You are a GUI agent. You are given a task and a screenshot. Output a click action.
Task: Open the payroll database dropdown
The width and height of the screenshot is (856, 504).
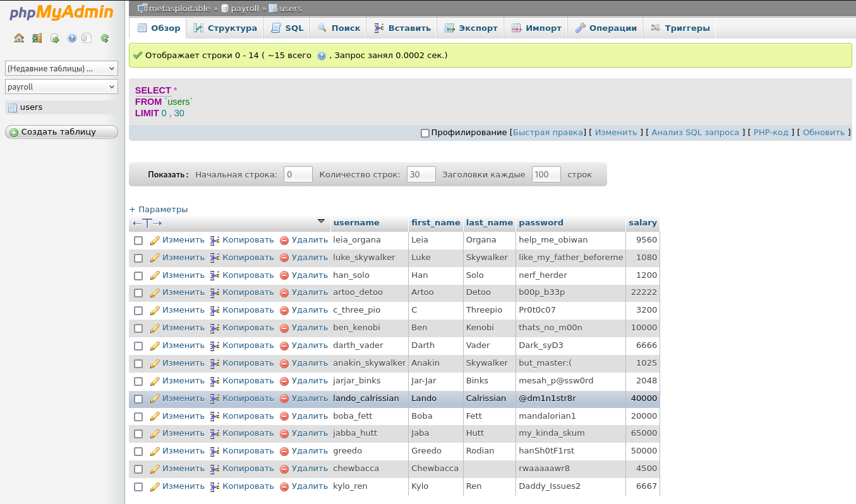[61, 87]
